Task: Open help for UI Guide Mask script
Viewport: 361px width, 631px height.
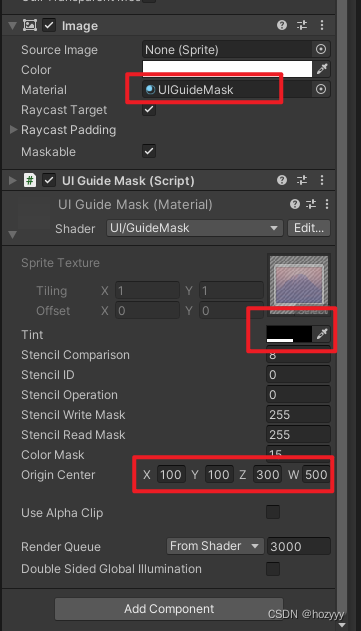Action: pos(282,180)
